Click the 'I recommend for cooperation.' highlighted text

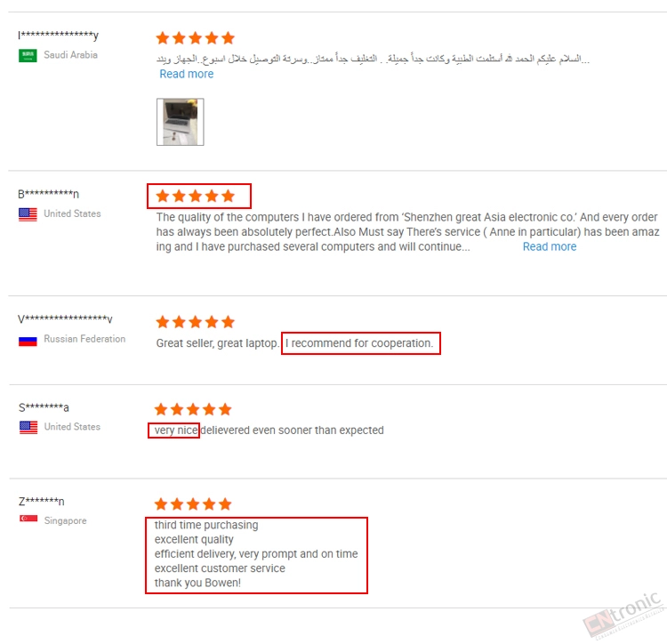359,343
